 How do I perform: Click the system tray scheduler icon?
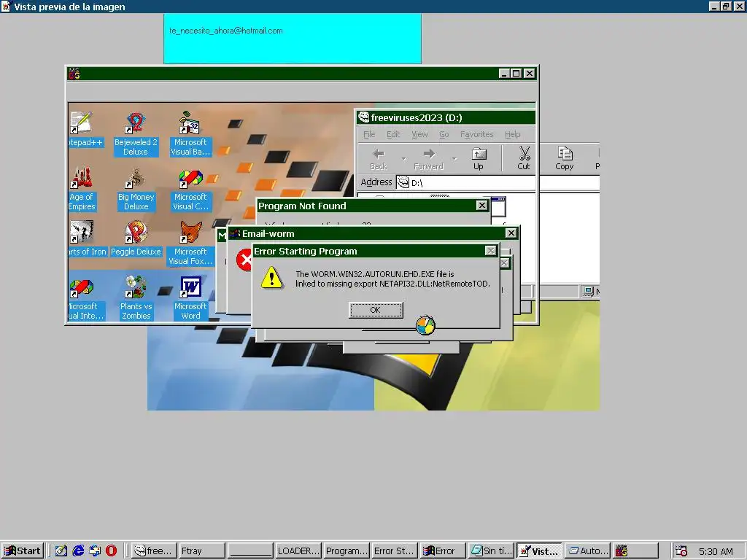[x=681, y=551]
